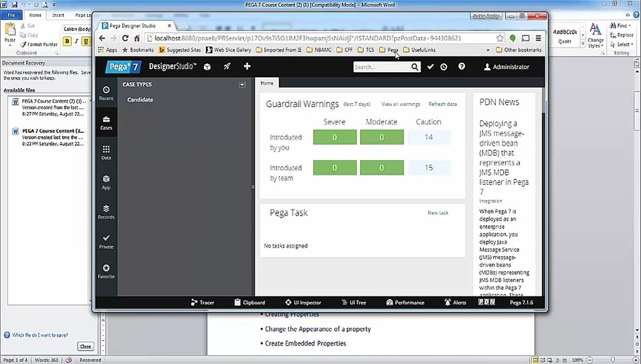Expand the Case Types dropdown arrow
This screenshot has height=364, width=641.
(x=242, y=84)
